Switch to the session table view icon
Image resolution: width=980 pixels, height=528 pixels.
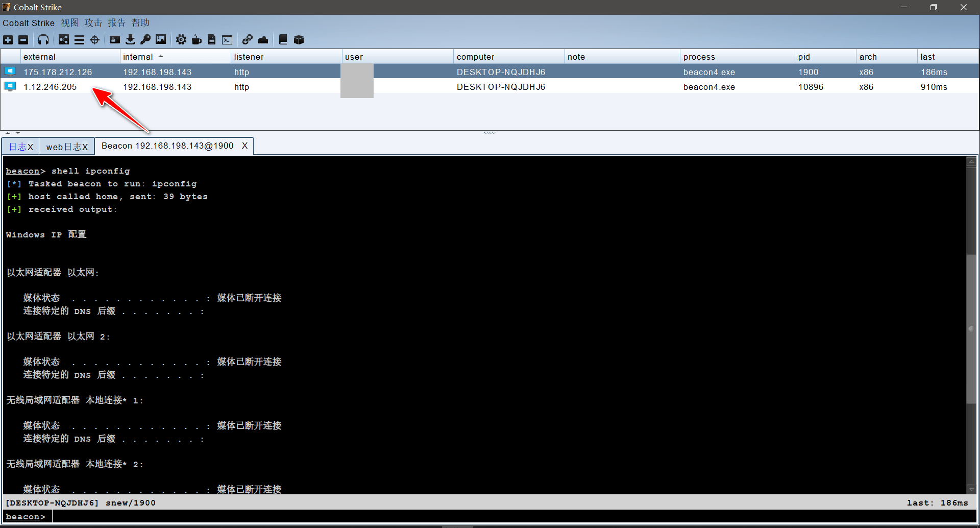coord(79,40)
